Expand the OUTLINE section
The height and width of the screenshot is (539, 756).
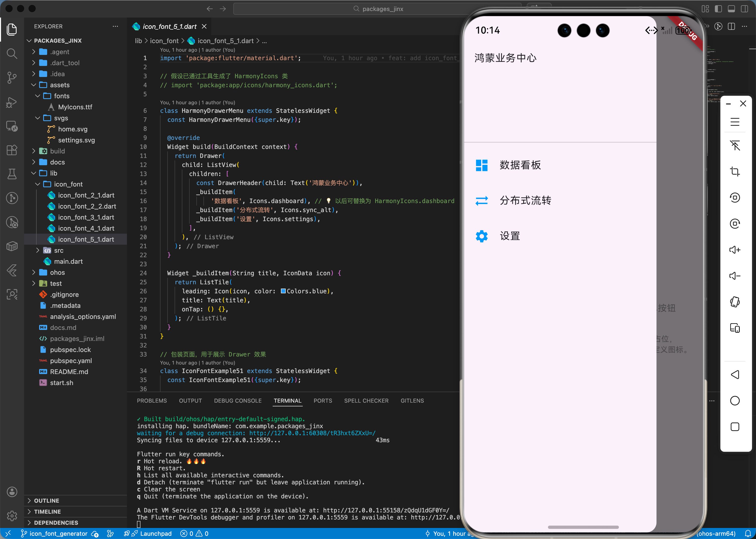(46, 500)
